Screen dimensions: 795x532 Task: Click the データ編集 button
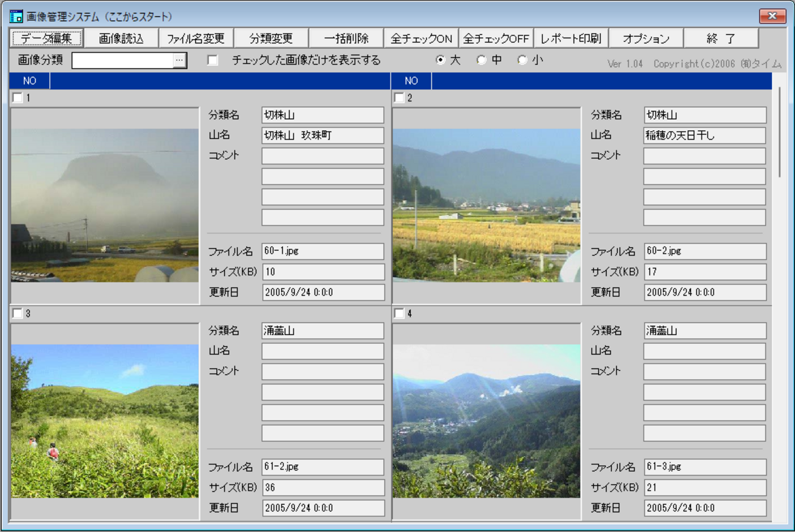tap(47, 38)
